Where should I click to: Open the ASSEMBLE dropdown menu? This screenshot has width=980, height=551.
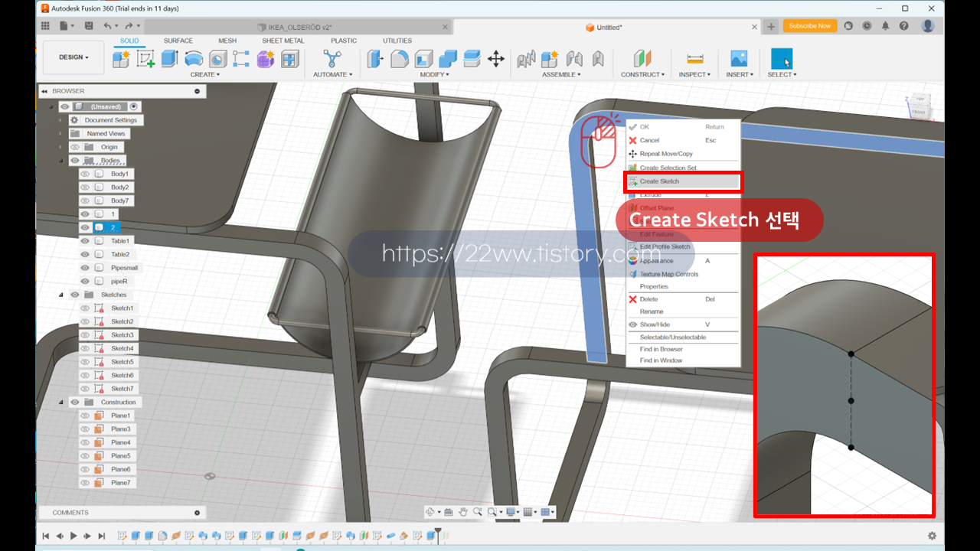click(561, 74)
